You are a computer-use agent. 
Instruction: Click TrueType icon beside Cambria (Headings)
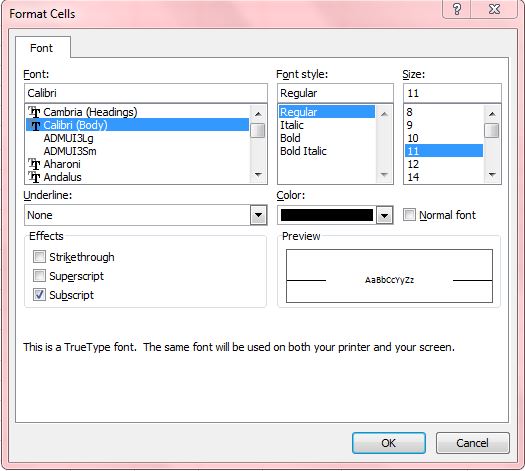tap(34, 112)
